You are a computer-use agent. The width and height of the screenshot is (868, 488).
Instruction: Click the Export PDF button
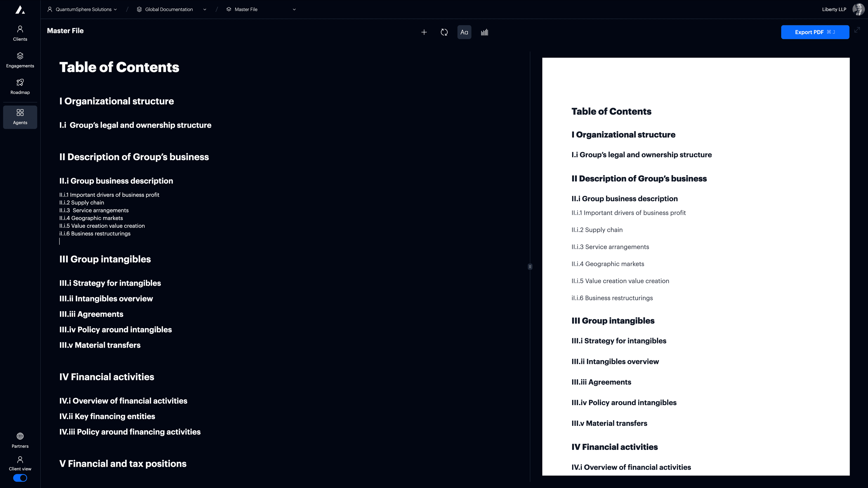[815, 32]
